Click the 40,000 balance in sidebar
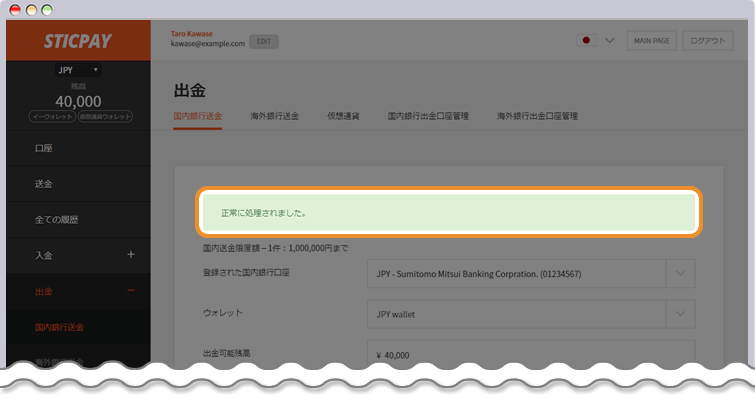Viewport: 755px width, 395px height. pyautogui.click(x=78, y=102)
